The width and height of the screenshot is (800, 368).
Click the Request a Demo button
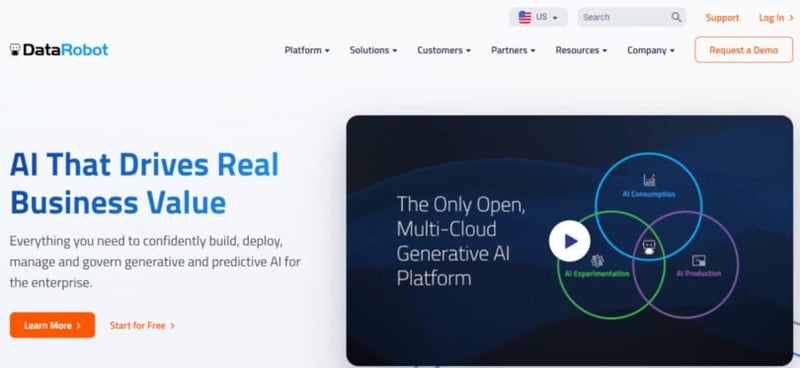coord(744,50)
